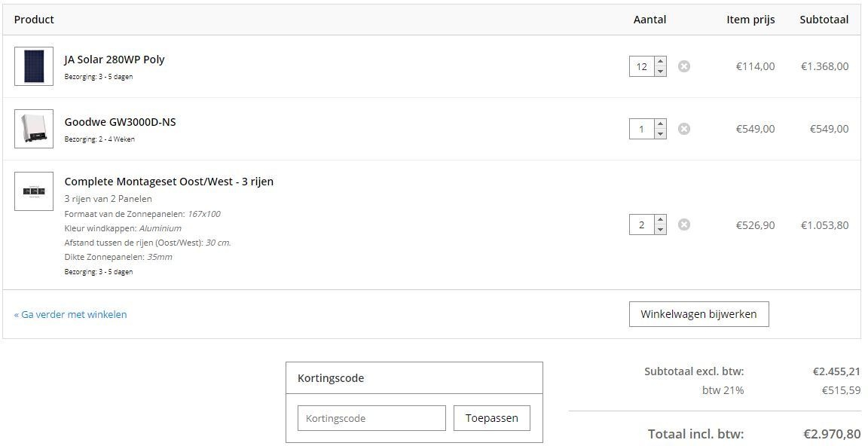Open Complete Montageset Oost/West product link
This screenshot has width=868, height=446.
[x=169, y=182]
